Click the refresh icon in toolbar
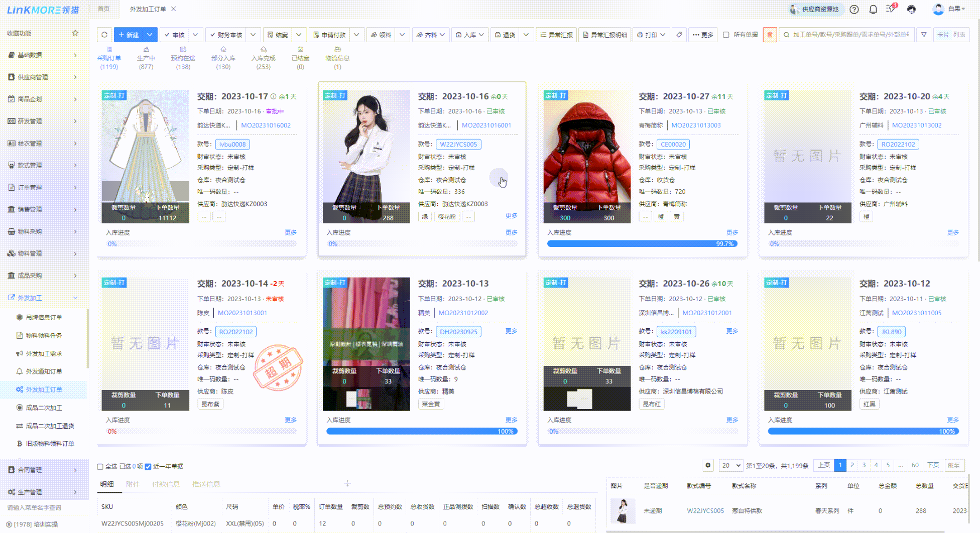 tap(104, 35)
